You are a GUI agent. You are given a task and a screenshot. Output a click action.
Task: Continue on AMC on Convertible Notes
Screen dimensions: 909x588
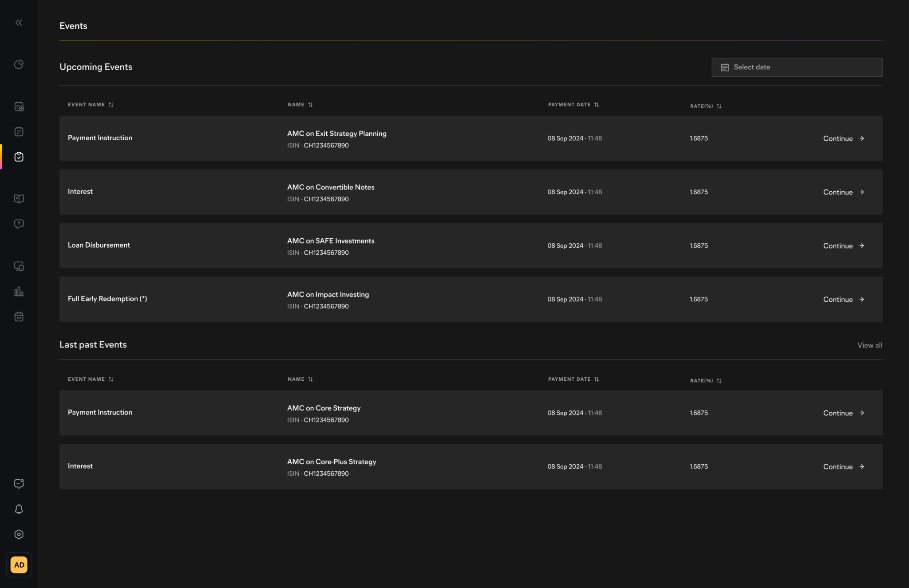[843, 192]
